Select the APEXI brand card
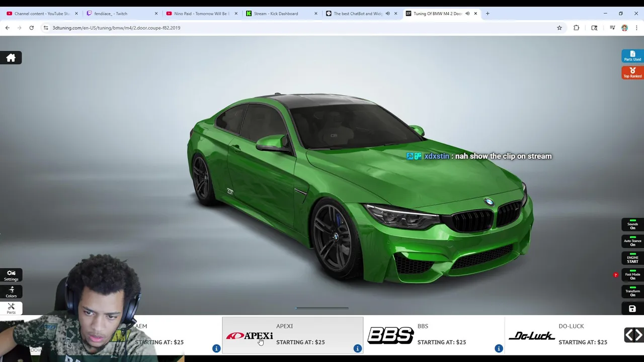This screenshot has height=362, width=644. [292, 335]
